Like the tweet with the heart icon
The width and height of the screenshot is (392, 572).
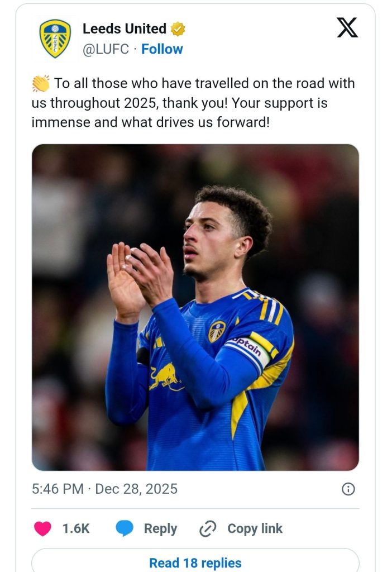42,528
